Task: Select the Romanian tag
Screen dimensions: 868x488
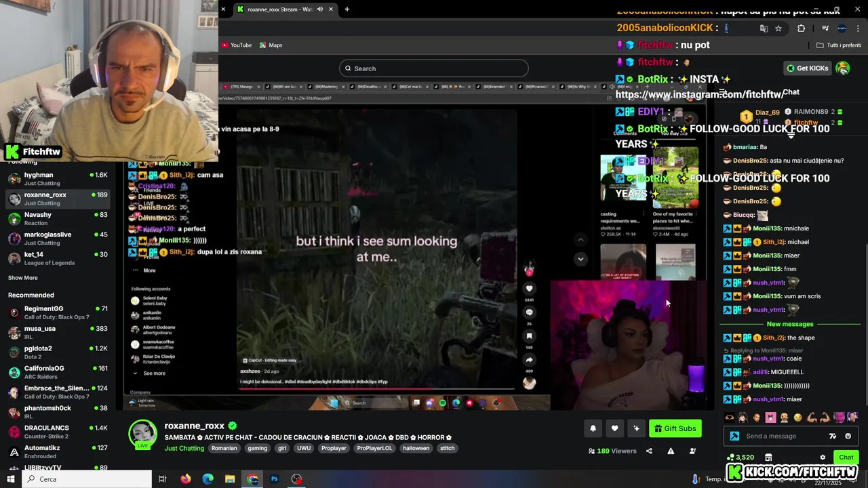Action: 224,448
